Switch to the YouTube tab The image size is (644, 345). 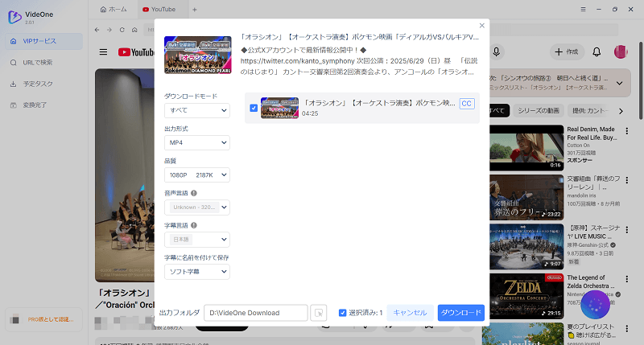pos(159,9)
